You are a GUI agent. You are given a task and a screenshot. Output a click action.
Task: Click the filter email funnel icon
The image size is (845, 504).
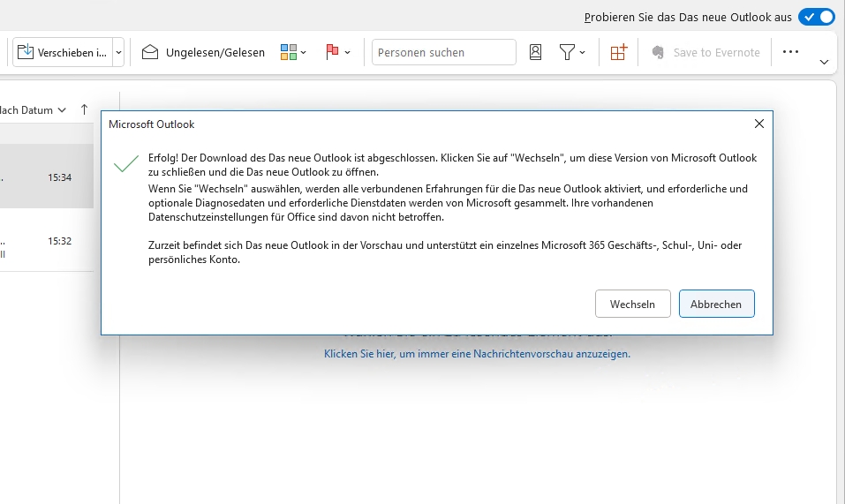pos(566,52)
